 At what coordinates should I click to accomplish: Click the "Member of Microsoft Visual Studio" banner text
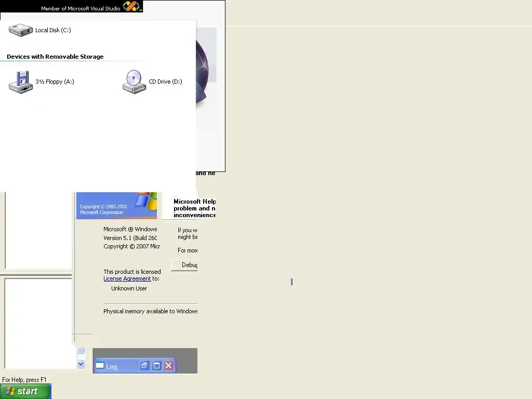coord(81,8)
